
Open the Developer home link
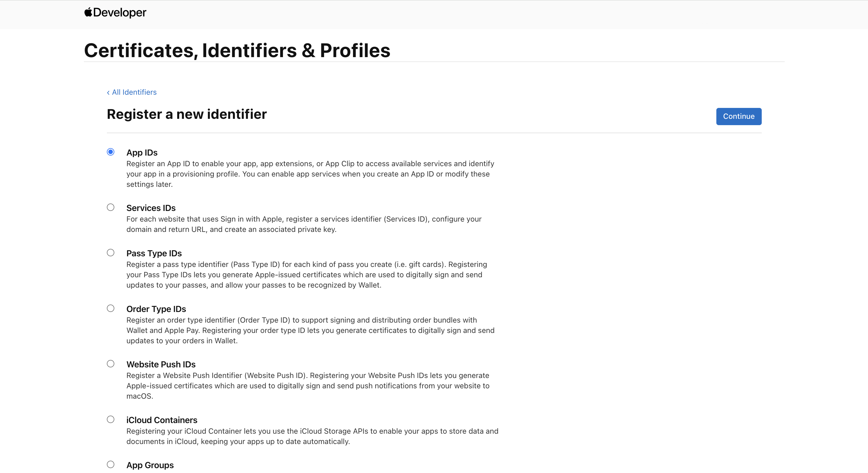pyautogui.click(x=119, y=12)
